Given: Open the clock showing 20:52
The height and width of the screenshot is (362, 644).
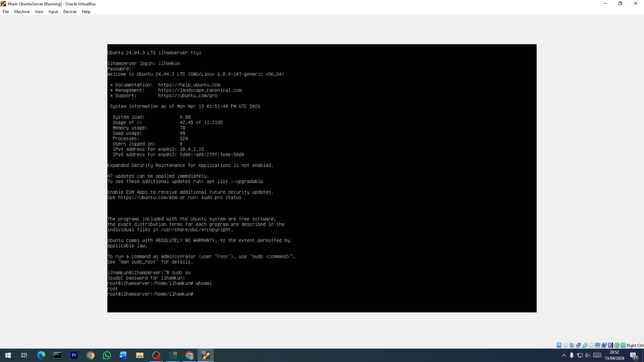Looking at the screenshot, I should (x=614, y=355).
